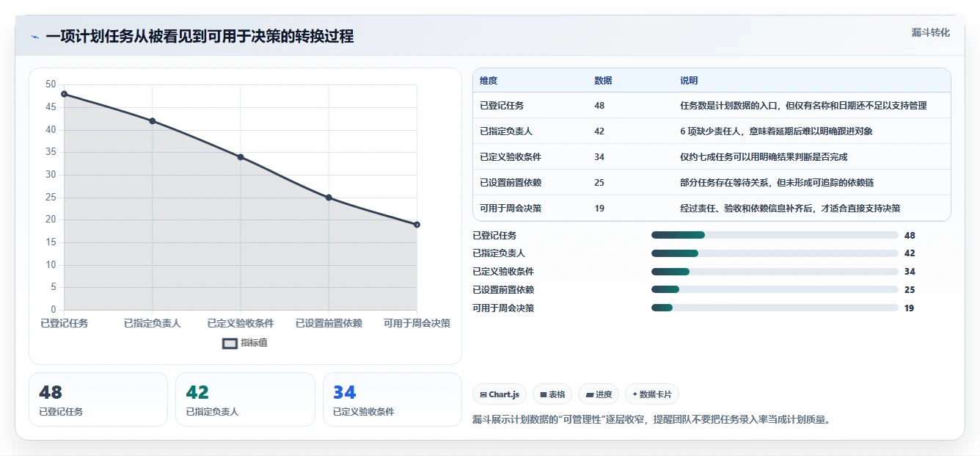Click the chart point for 已定义验收条件

[x=241, y=157]
